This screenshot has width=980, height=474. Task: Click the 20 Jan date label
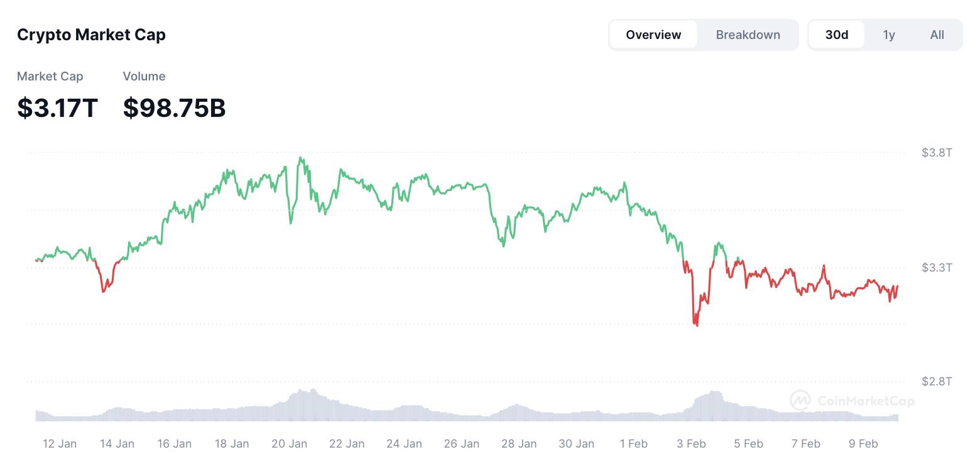click(x=289, y=444)
